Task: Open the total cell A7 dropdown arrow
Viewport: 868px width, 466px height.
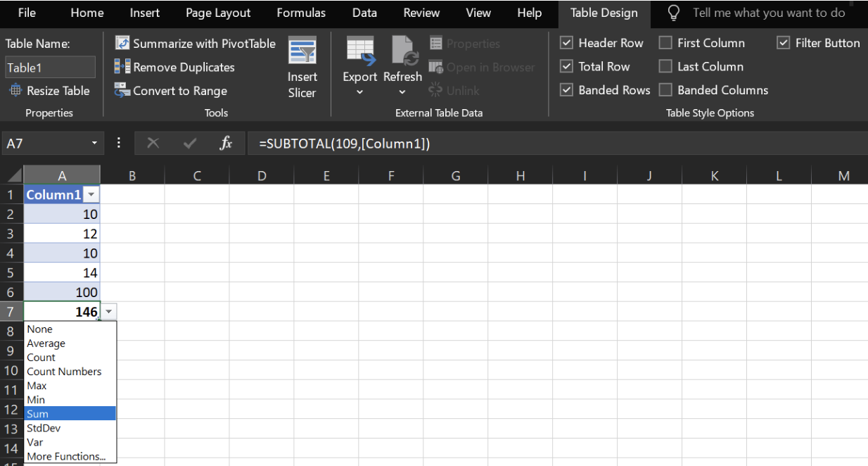Action: tap(108, 312)
